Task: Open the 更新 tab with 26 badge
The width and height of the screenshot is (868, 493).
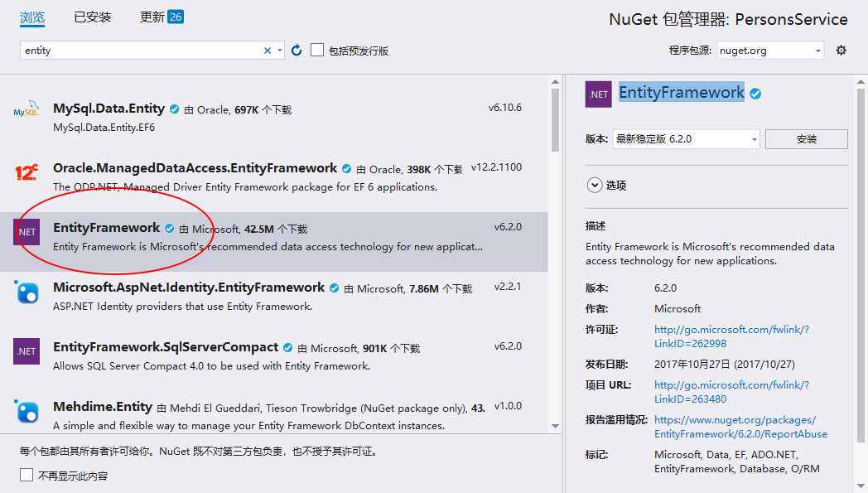Action: [x=161, y=17]
